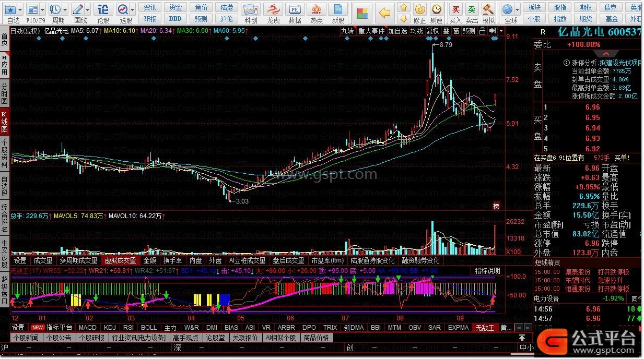The width and height of the screenshot is (644, 359).
Task: Open the 修正 correction icon
Action: 420,9
